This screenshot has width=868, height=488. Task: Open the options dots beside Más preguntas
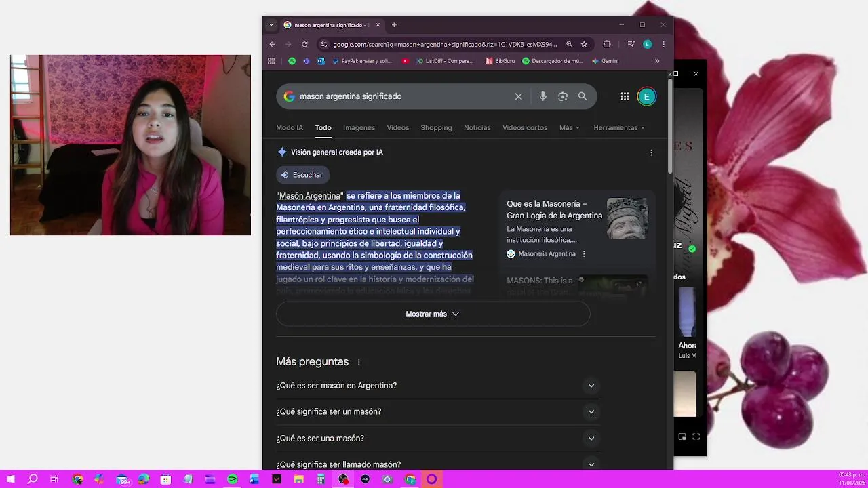[359, 362]
